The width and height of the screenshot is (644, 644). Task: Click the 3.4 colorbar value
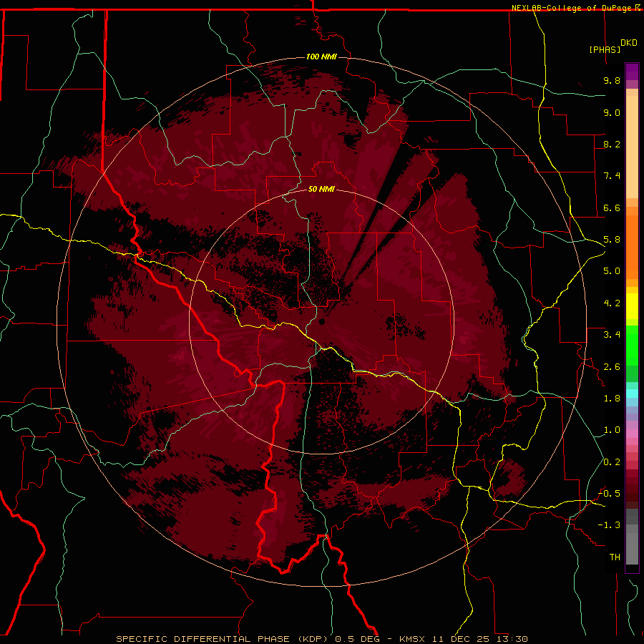coord(612,335)
